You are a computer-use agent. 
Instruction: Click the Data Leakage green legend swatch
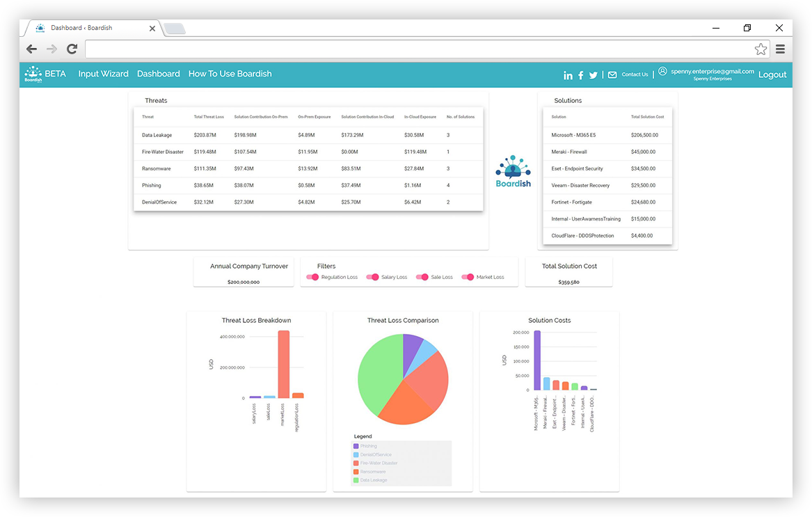[356, 480]
